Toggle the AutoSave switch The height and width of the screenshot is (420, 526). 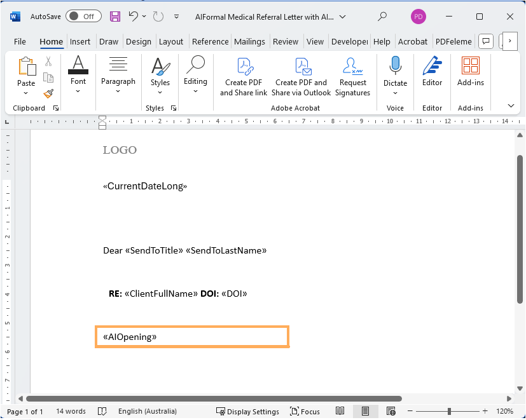[x=83, y=17]
